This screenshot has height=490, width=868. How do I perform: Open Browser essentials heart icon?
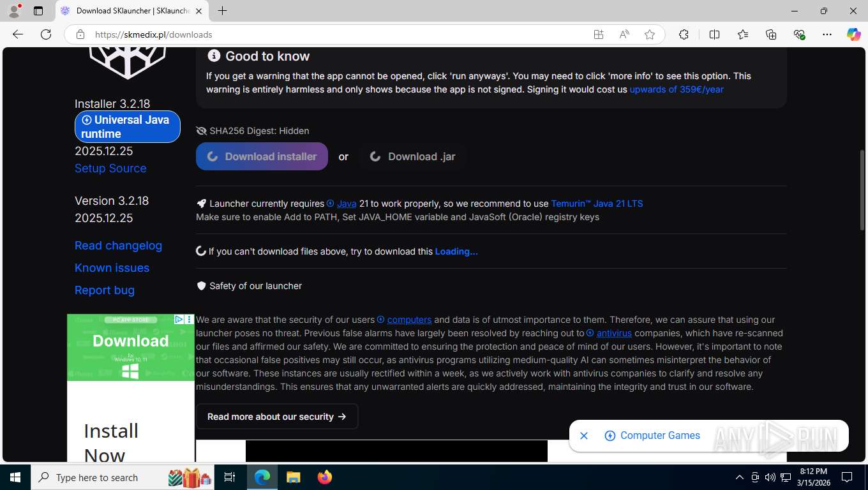(799, 34)
